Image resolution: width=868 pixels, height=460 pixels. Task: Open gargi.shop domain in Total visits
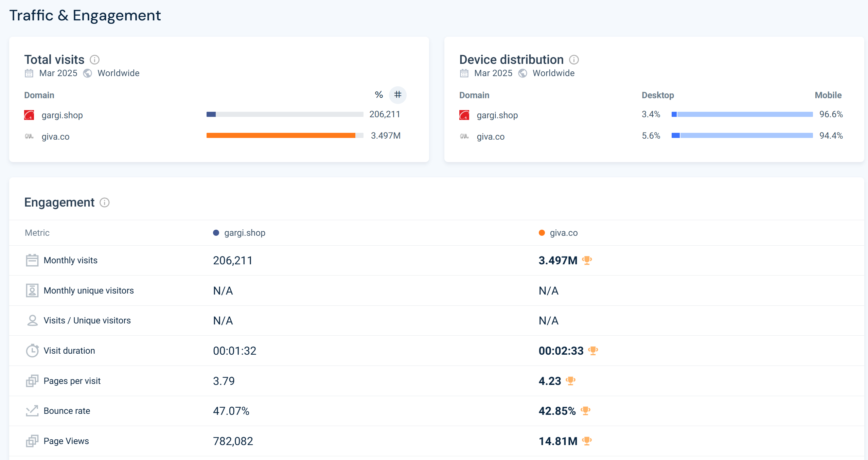pyautogui.click(x=62, y=115)
